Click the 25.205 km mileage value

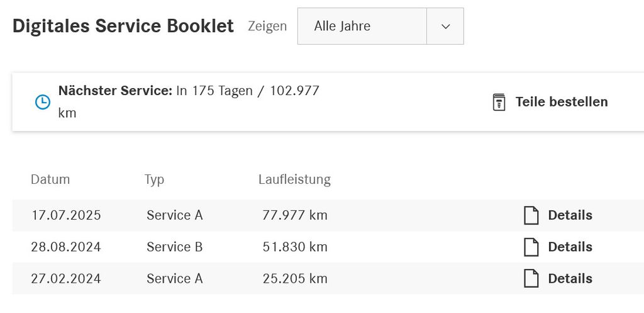click(295, 278)
